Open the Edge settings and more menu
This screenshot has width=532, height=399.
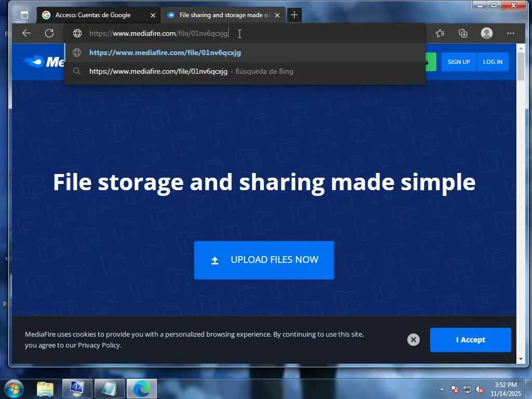[x=511, y=33]
